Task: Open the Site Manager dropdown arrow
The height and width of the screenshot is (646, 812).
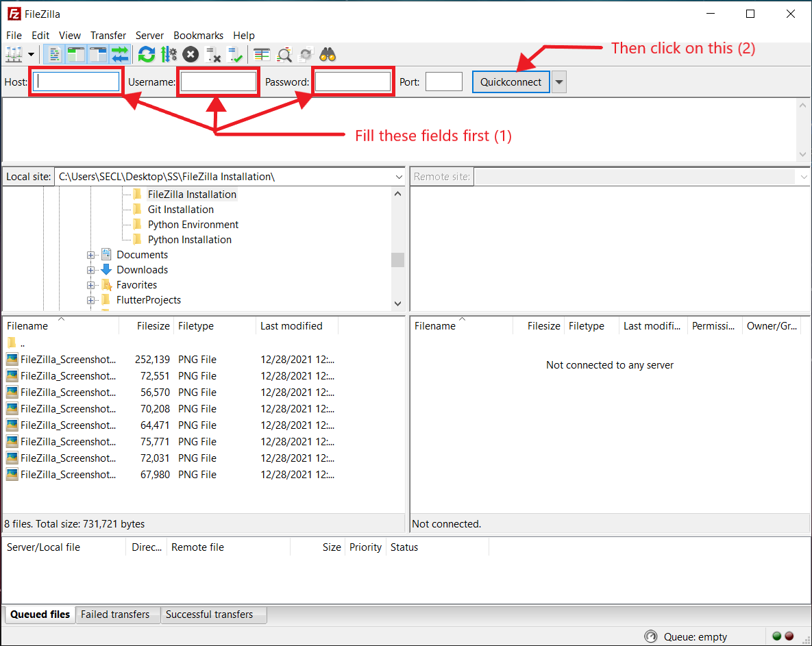Action: pyautogui.click(x=31, y=54)
